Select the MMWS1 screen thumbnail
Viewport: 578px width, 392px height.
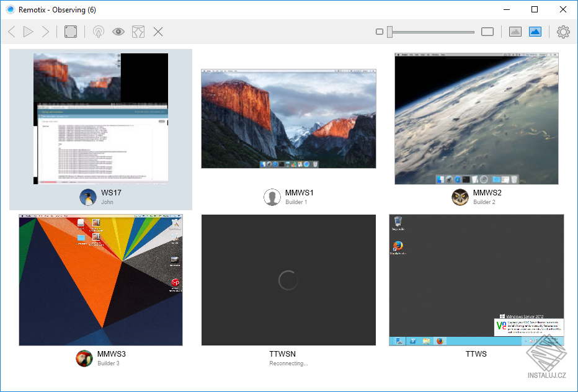click(288, 118)
